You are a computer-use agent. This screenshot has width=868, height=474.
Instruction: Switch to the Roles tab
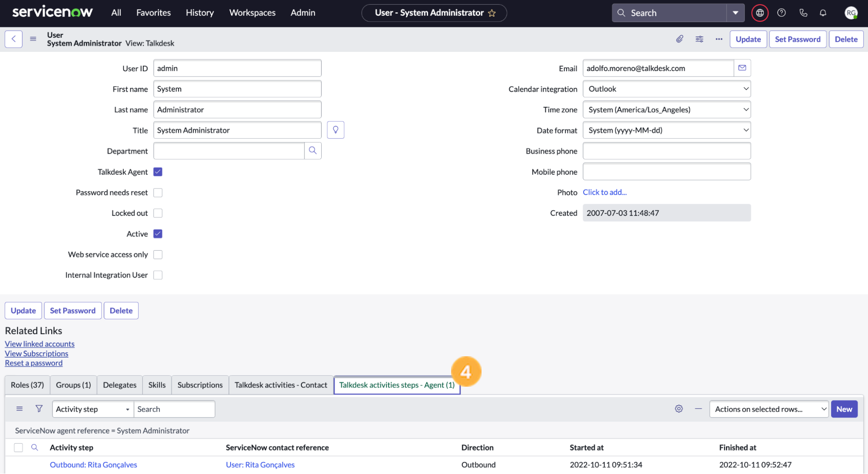click(x=26, y=385)
